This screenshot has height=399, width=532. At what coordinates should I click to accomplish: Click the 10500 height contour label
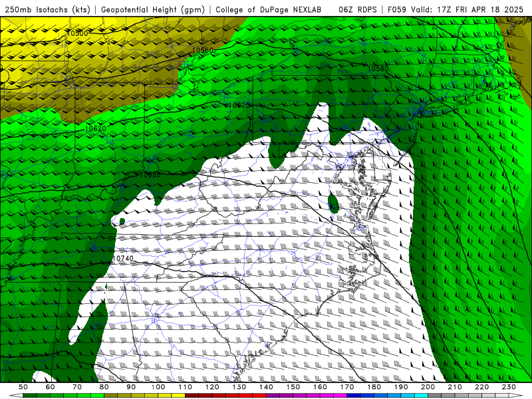(77, 33)
